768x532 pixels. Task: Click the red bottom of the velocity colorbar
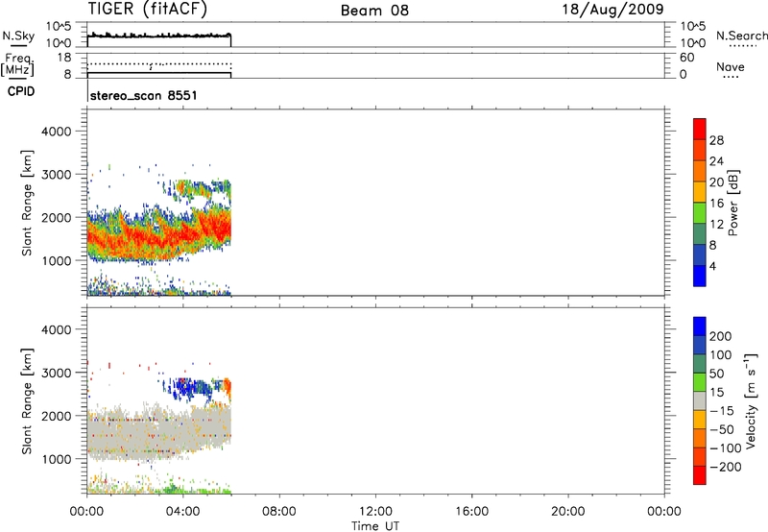(700, 475)
